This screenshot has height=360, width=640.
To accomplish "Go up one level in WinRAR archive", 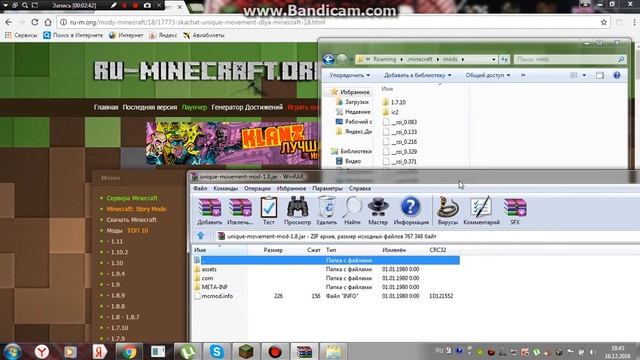I will [200, 236].
